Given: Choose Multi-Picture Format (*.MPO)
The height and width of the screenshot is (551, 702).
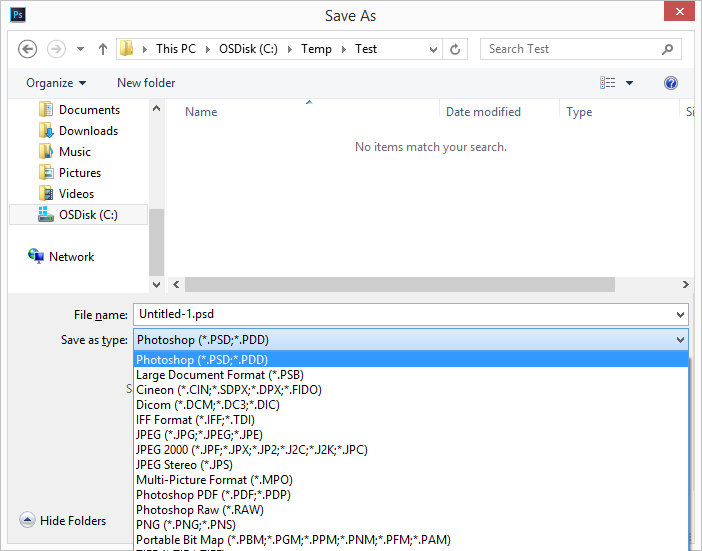Looking at the screenshot, I should [411, 480].
